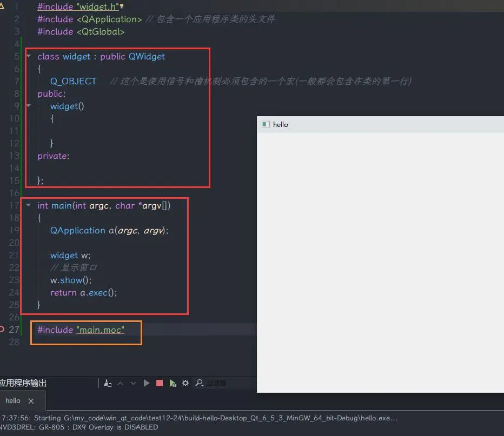Click the warning triangle on line 1
The height and width of the screenshot is (436, 504).
[x=2, y=6]
